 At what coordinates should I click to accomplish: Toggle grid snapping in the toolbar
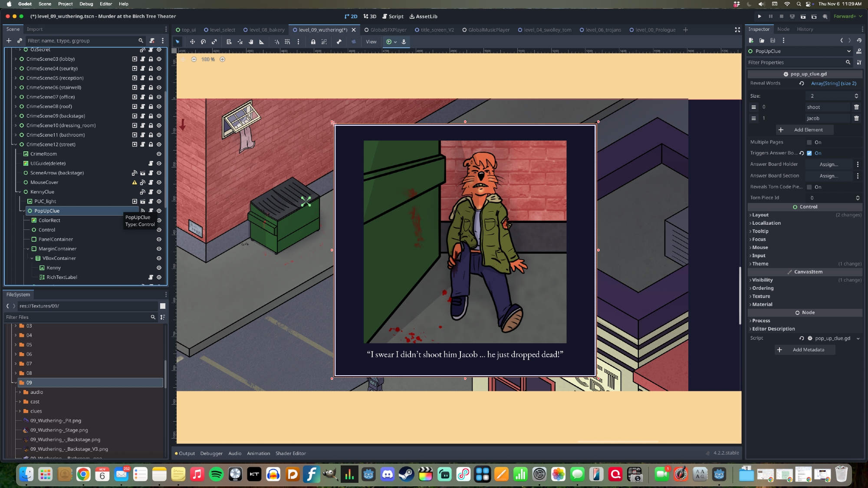(x=287, y=42)
